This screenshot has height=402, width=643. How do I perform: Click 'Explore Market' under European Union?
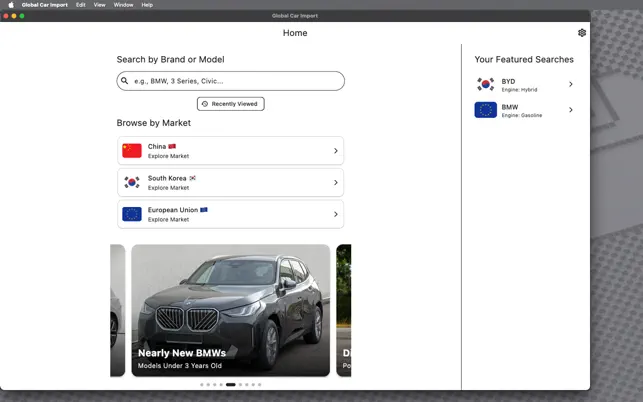tap(169, 219)
